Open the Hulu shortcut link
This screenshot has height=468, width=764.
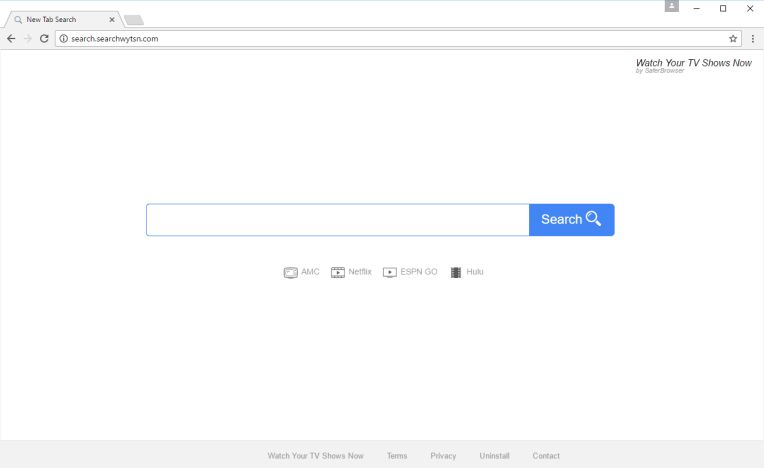[x=475, y=272]
